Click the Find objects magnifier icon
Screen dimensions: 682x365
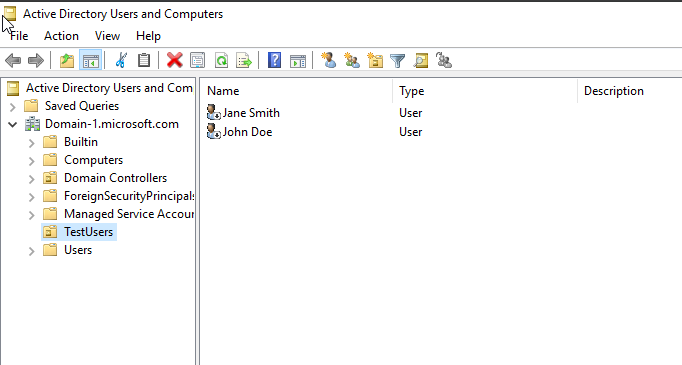(421, 60)
